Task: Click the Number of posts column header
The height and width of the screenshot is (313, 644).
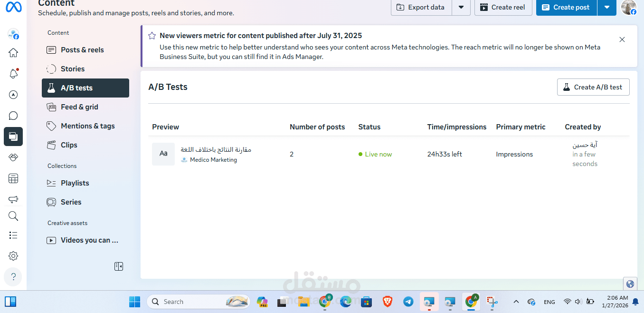Action: click(x=317, y=127)
